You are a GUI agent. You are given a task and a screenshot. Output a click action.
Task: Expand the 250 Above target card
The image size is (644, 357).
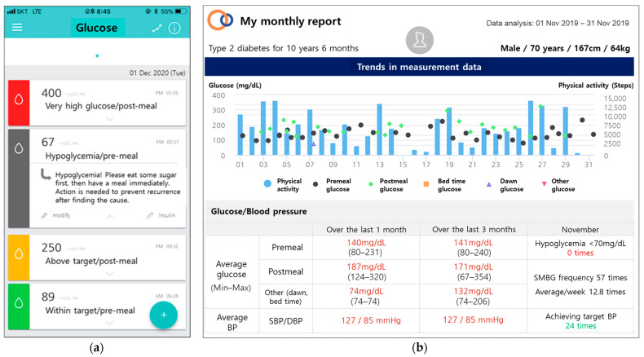108,271
